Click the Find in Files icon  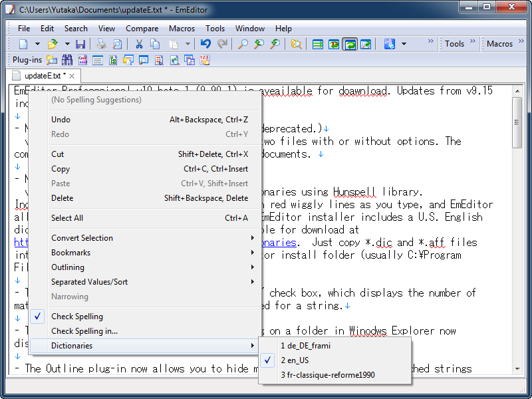[x=296, y=44]
